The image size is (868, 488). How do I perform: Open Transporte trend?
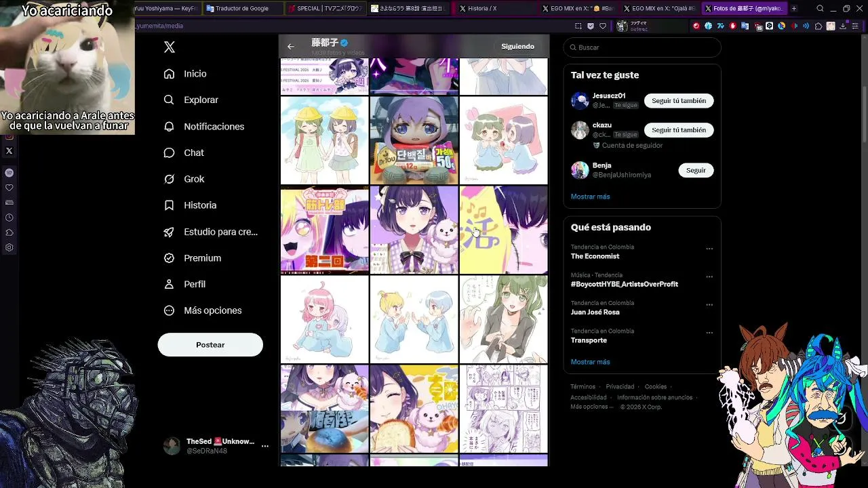(589, 340)
